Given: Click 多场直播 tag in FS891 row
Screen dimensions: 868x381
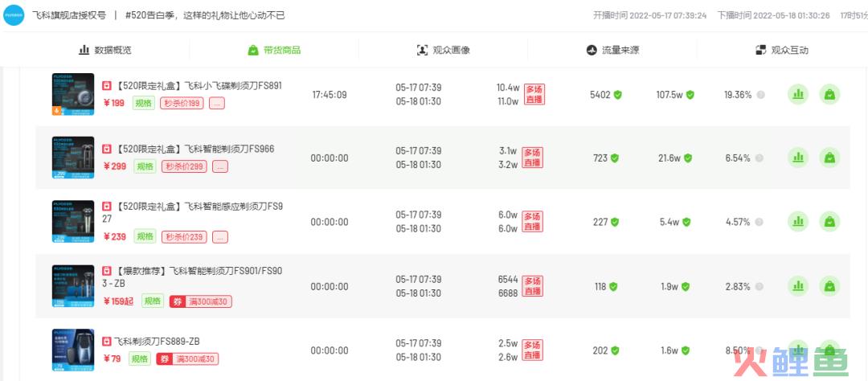Looking at the screenshot, I should tap(534, 95).
